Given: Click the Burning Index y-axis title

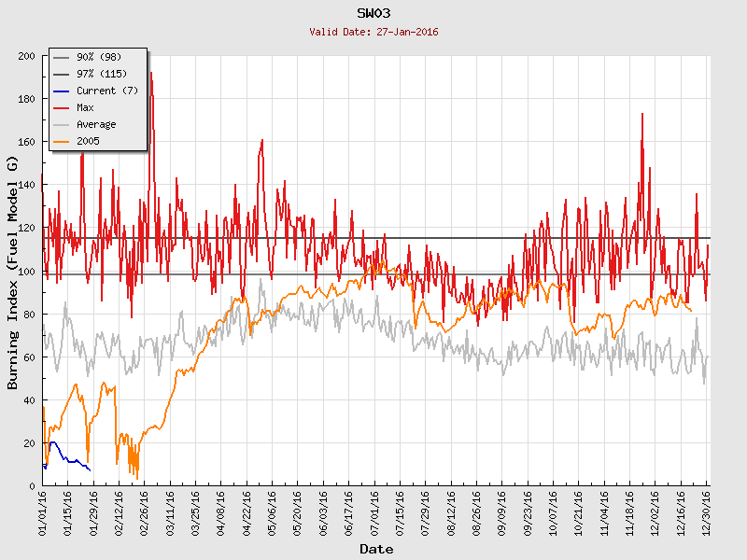Looking at the screenshot, I should pos(13,273).
